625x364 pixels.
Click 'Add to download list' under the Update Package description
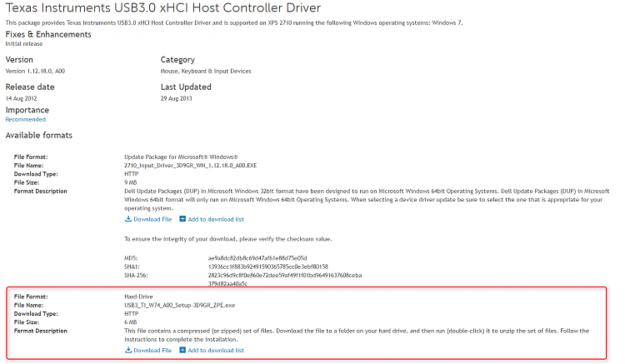(x=216, y=219)
